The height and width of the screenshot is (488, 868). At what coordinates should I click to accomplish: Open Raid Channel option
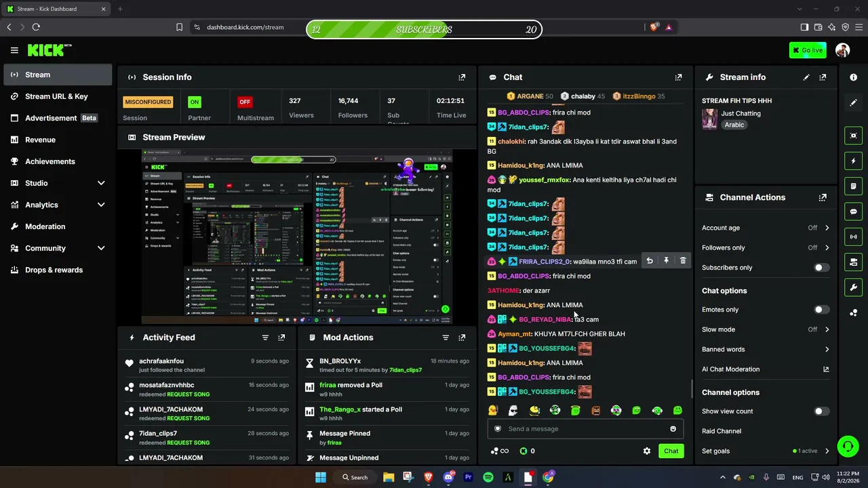click(x=722, y=431)
